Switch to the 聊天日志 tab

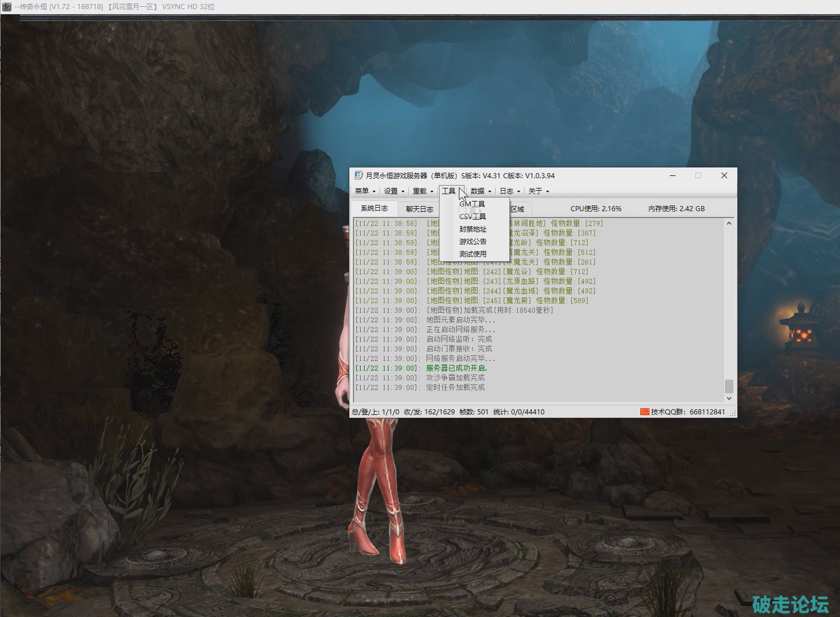coord(419,209)
